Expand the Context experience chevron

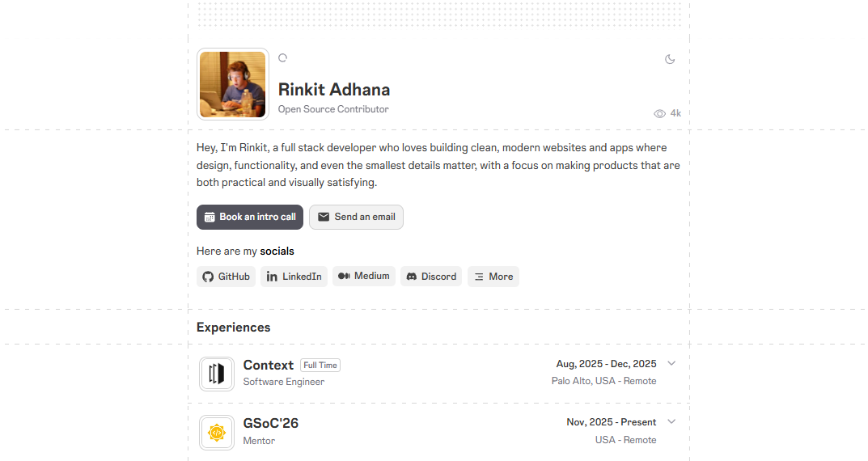click(671, 364)
